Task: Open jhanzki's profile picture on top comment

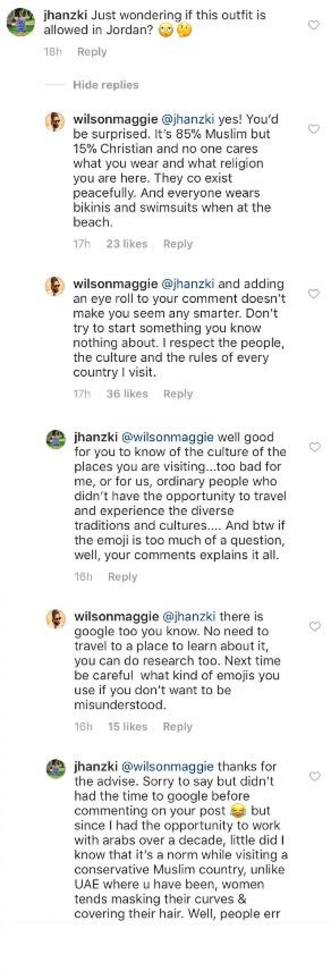Action: (x=21, y=22)
